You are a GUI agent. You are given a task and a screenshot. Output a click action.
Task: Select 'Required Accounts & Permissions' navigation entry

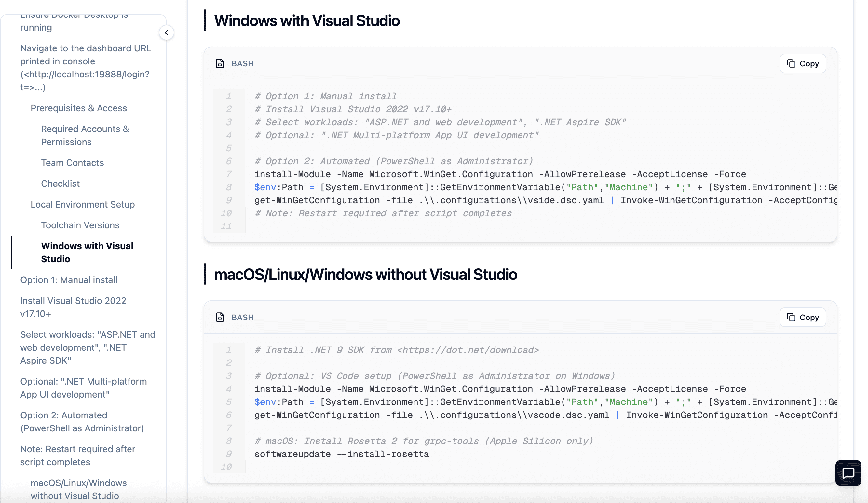(85, 135)
